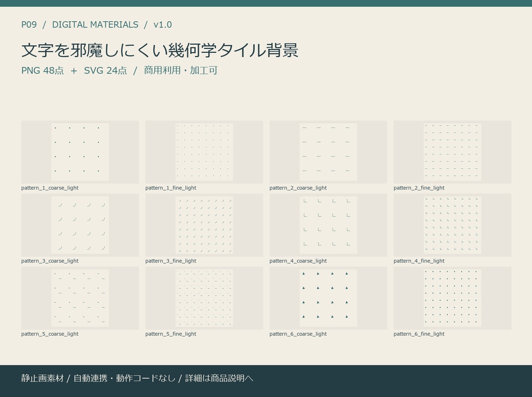Click the caption pattern_1_fine_light

[171, 188]
